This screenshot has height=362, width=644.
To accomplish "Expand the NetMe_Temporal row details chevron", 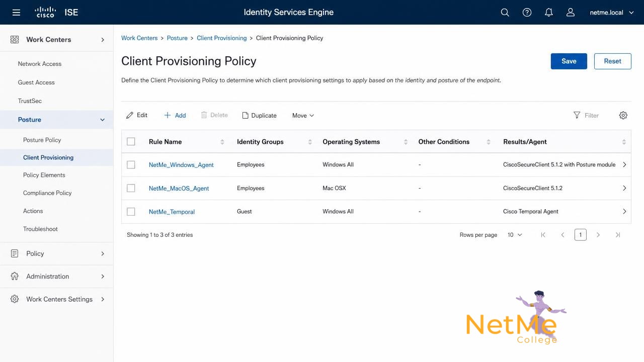I will (x=624, y=212).
